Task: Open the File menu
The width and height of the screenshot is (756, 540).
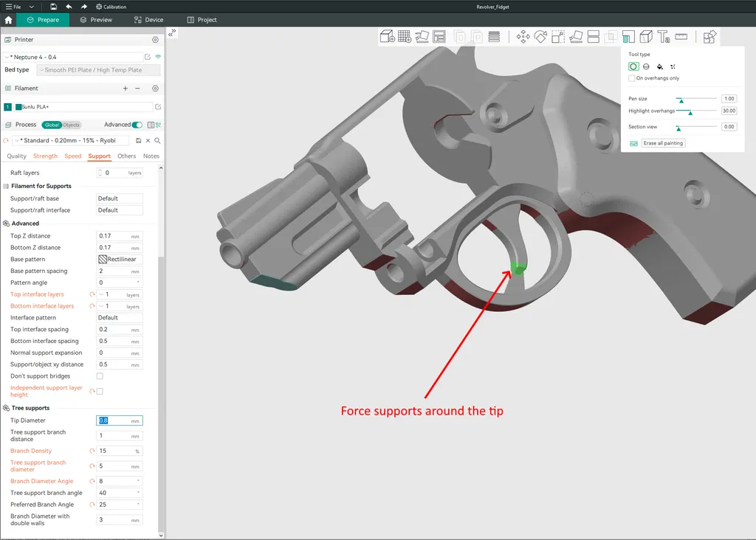Action: click(x=13, y=7)
